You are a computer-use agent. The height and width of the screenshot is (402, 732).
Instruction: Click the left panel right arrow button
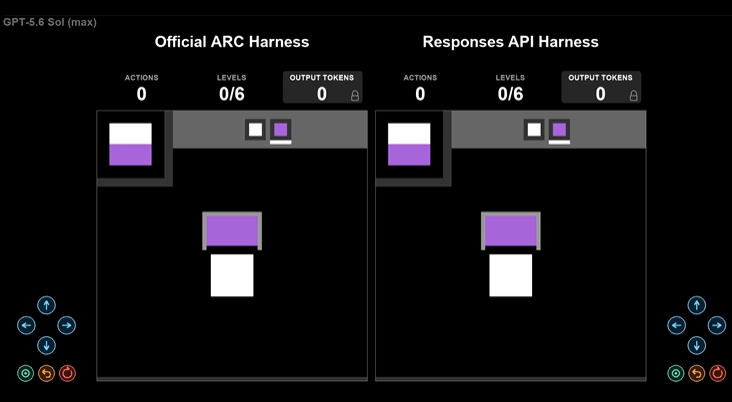pos(66,325)
